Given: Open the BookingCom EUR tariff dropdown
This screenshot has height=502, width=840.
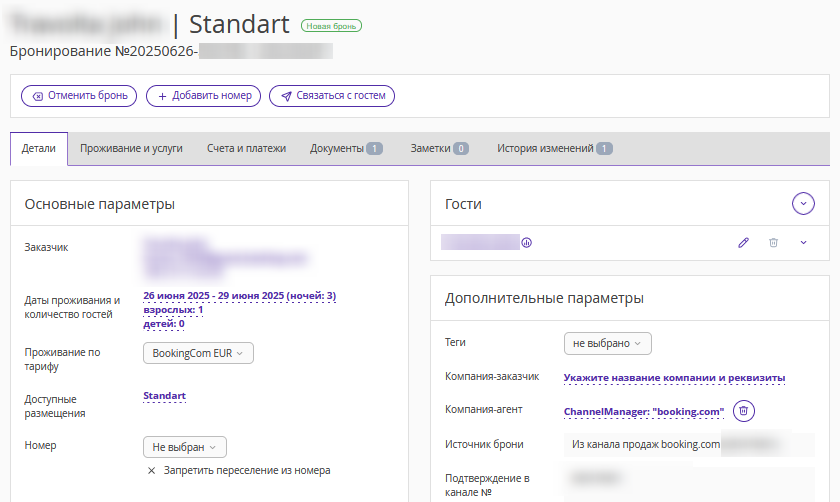Looking at the screenshot, I should click(198, 353).
